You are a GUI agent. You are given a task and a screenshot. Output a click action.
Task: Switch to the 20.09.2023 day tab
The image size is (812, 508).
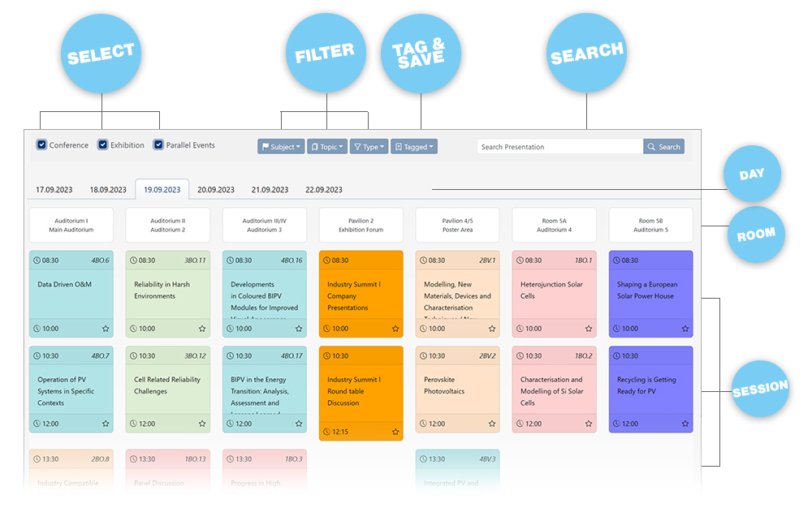coord(216,190)
